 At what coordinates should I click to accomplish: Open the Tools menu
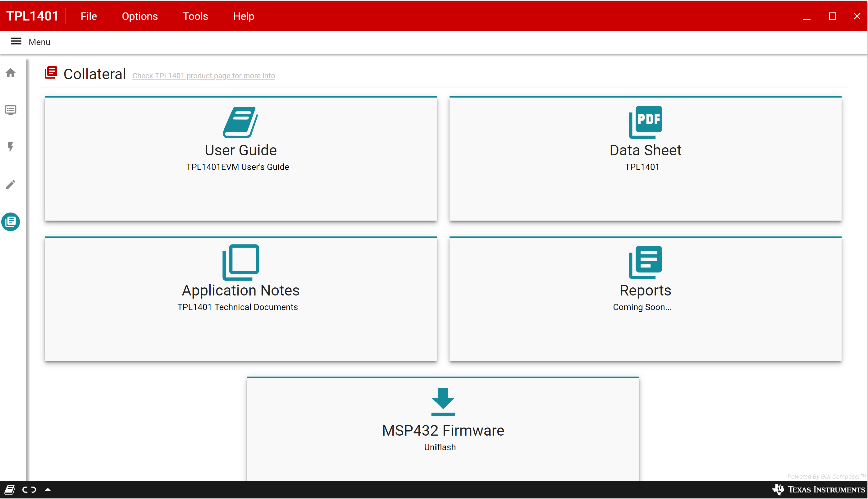pos(195,16)
